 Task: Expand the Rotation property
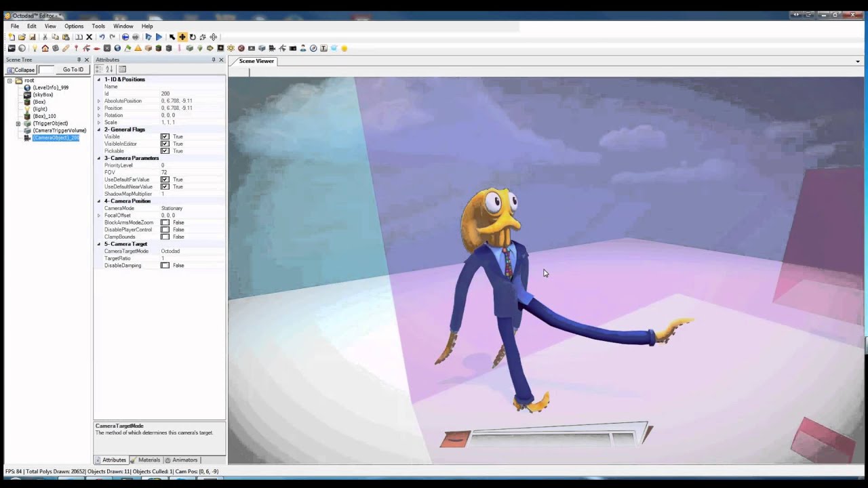(98, 115)
